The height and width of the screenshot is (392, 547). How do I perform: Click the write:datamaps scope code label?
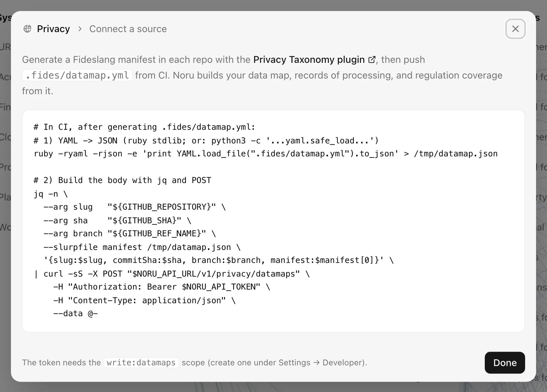coord(141,363)
